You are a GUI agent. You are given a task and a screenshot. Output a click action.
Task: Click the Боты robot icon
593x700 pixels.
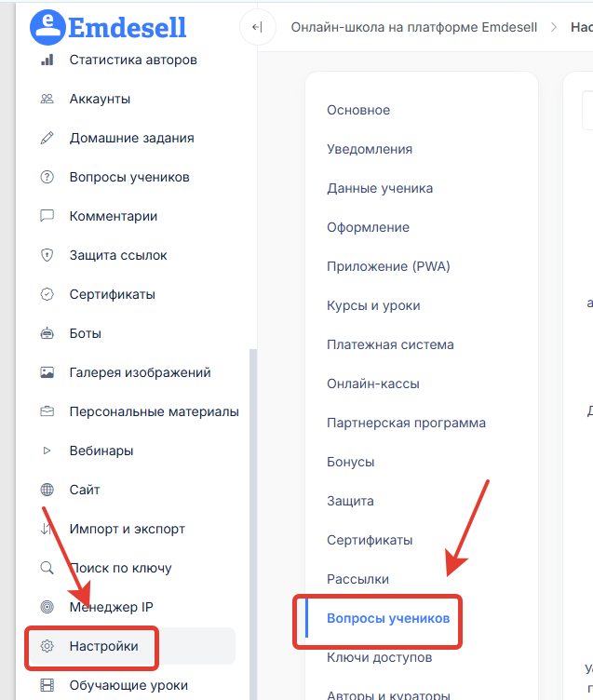pos(47,334)
